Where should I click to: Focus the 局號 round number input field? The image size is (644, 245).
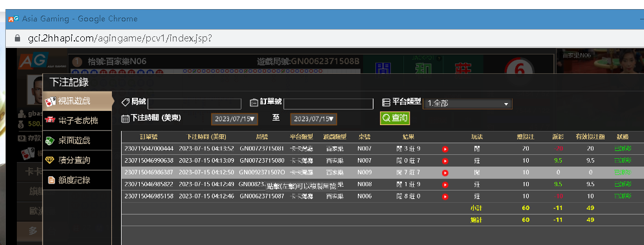194,104
